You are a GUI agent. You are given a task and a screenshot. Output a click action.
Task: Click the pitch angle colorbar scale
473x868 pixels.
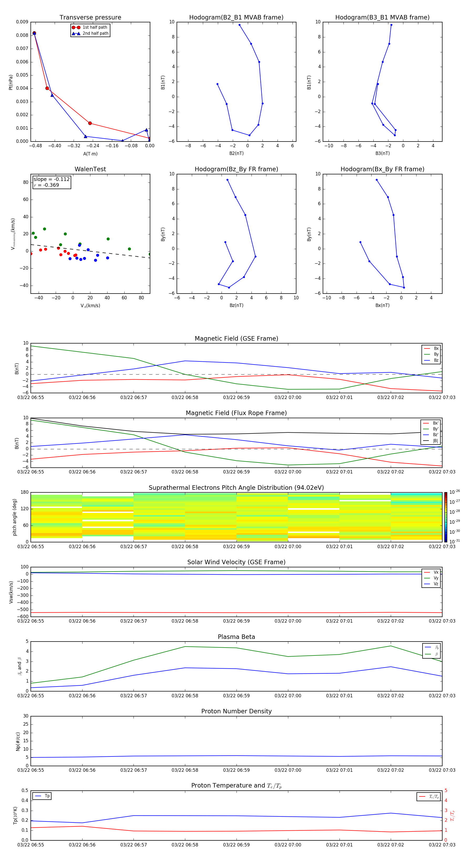tap(446, 517)
